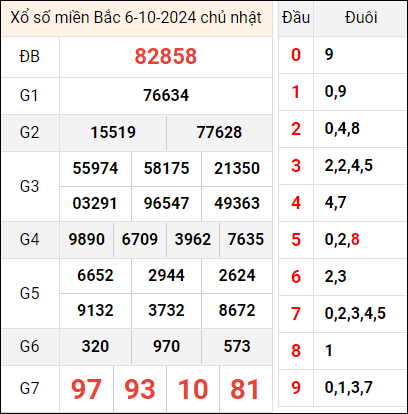Viewport: 408px width, 414px height.
Task: Select G6 number 970
Action: pos(166,346)
